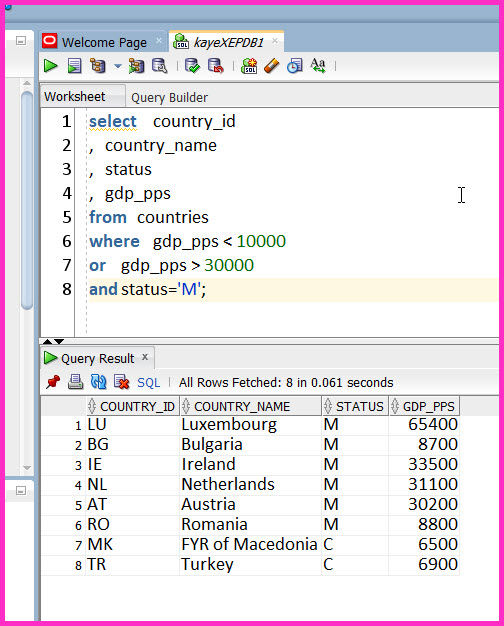The height and width of the screenshot is (626, 504).
Task: Open the Welcome Page tab
Action: coord(104,42)
